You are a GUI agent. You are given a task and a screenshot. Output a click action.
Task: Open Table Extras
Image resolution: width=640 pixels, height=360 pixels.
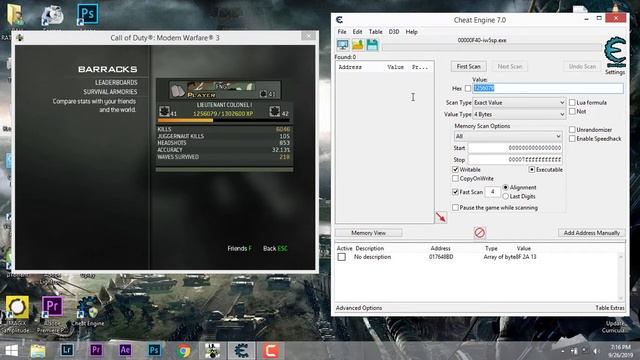(x=610, y=308)
